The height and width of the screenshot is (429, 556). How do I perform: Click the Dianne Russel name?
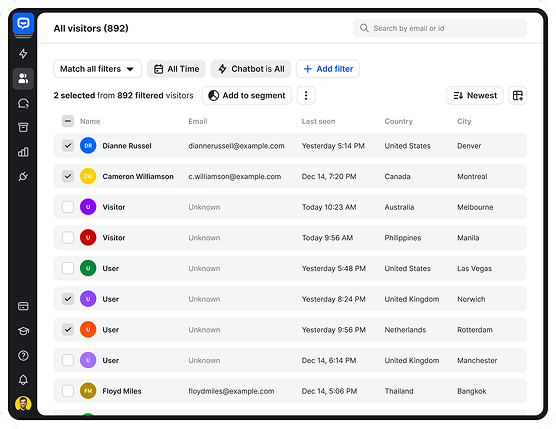[x=127, y=146]
